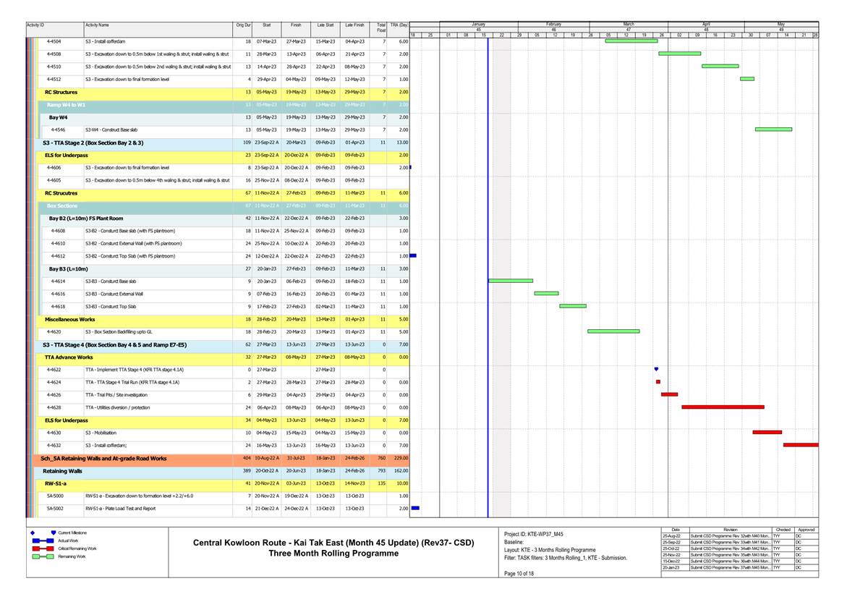Click the Late Finish column header
This screenshot has width=868, height=615.
[354, 25]
